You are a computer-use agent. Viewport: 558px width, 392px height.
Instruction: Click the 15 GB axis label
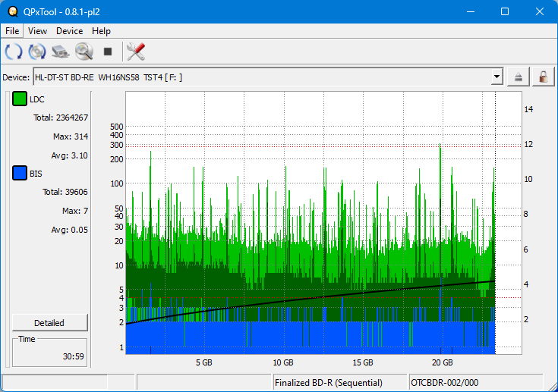point(363,362)
